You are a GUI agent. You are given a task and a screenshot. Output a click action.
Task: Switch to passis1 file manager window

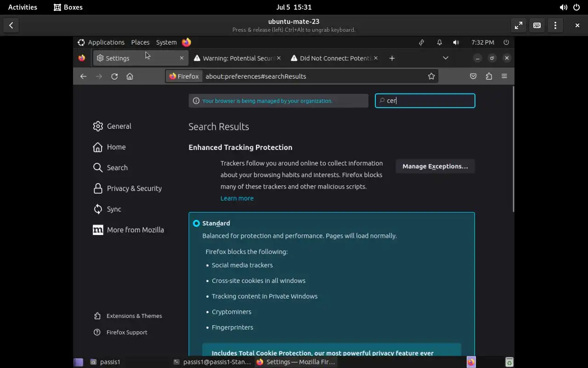pos(106,362)
